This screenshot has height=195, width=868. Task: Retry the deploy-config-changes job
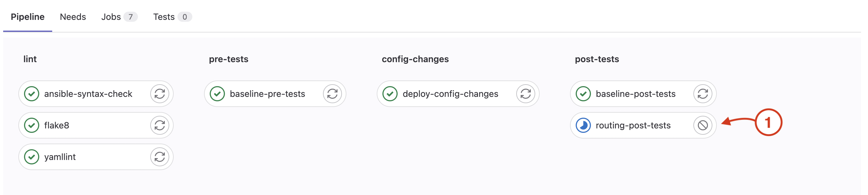point(525,94)
